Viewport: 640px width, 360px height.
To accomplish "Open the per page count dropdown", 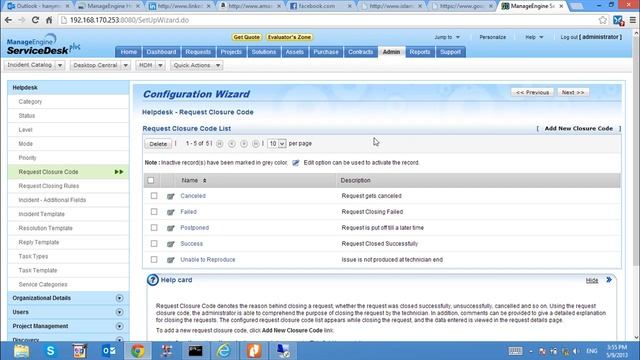I will (x=277, y=144).
